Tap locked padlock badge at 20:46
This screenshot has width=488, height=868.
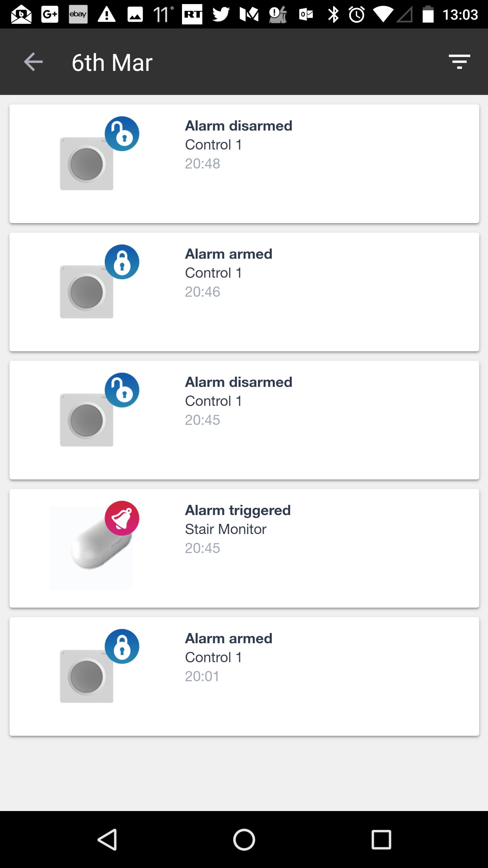[x=122, y=262]
